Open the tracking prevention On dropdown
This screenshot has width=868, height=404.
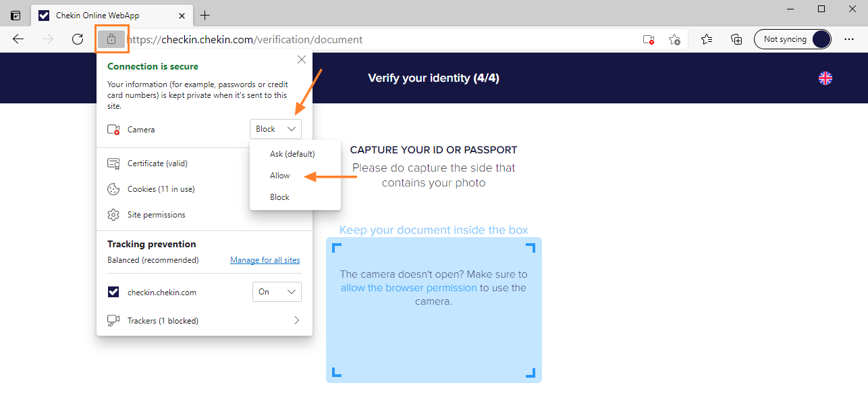click(276, 292)
